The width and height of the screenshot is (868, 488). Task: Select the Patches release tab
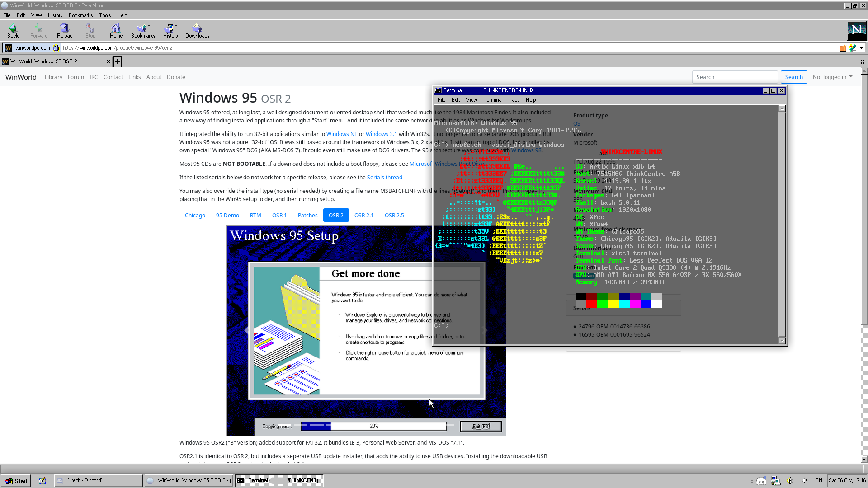click(x=307, y=216)
